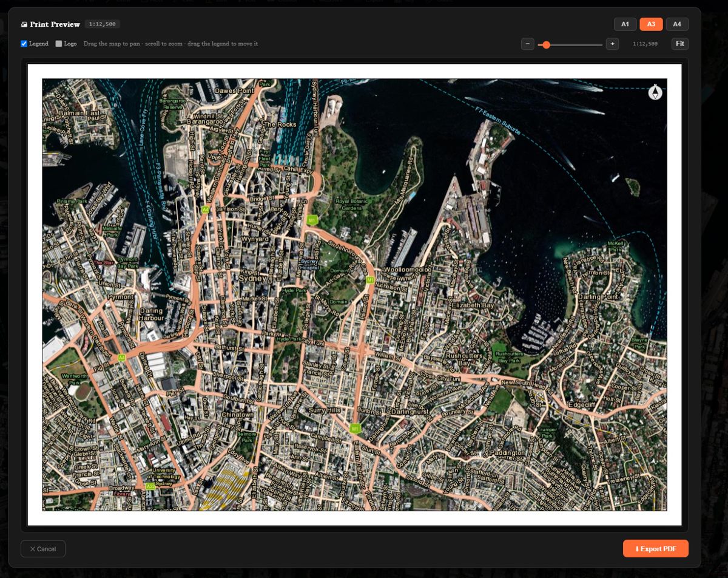Click the Trumper Park label
728x578 pixels.
(547, 433)
